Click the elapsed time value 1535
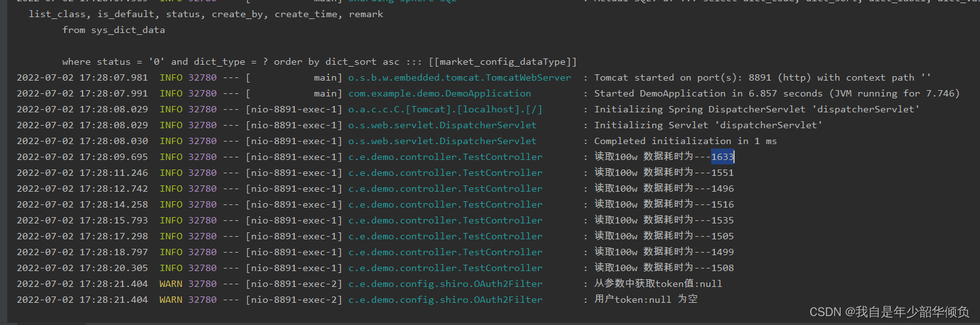 pyautogui.click(x=723, y=220)
